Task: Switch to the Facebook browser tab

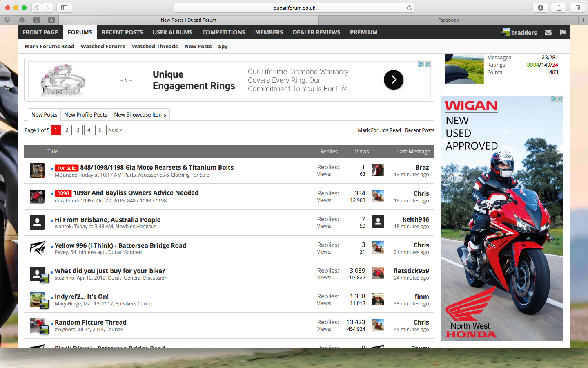Action: (448, 20)
